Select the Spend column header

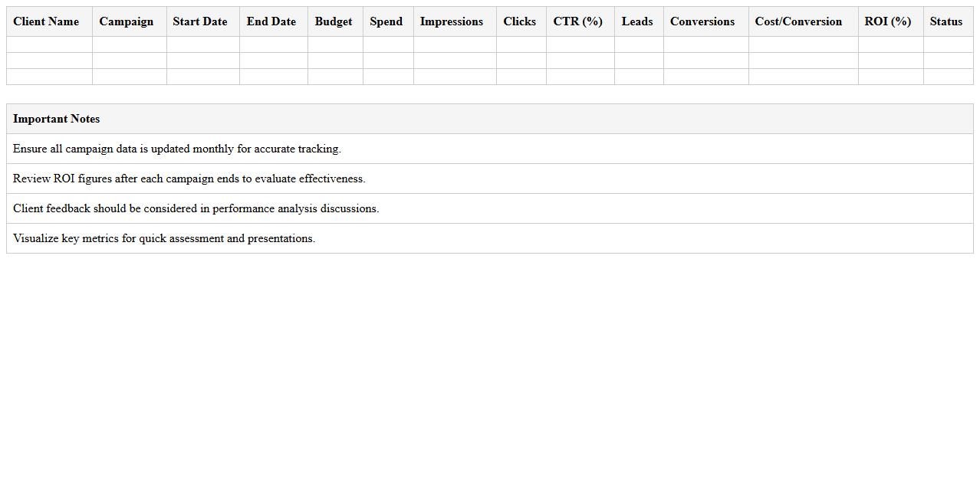pos(386,21)
